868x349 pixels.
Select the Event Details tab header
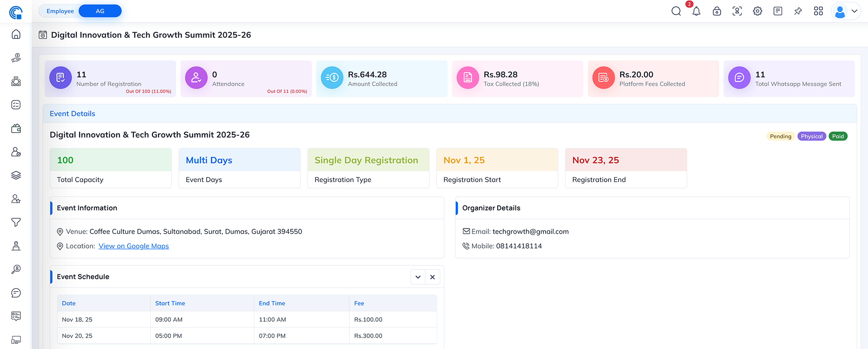click(x=72, y=113)
